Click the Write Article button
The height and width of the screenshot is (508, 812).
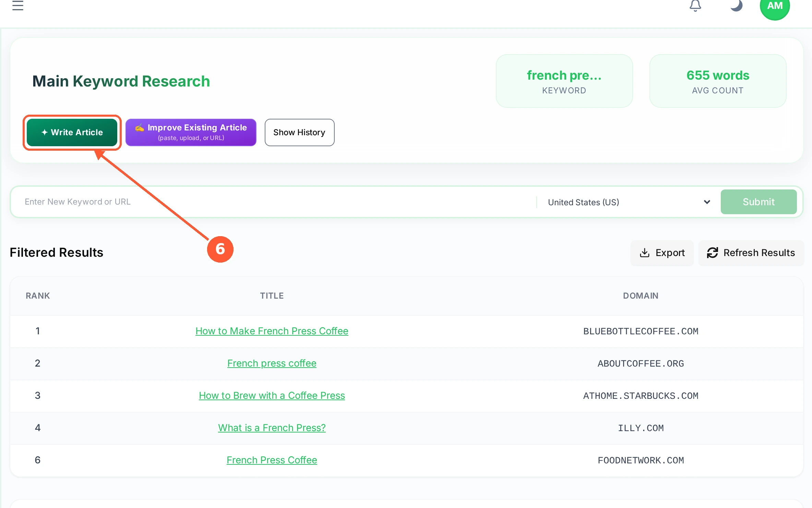[x=72, y=132]
